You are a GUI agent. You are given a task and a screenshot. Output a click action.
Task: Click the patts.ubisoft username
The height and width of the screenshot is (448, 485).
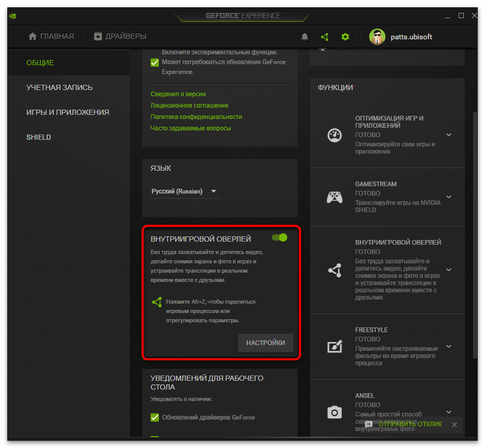coord(411,37)
